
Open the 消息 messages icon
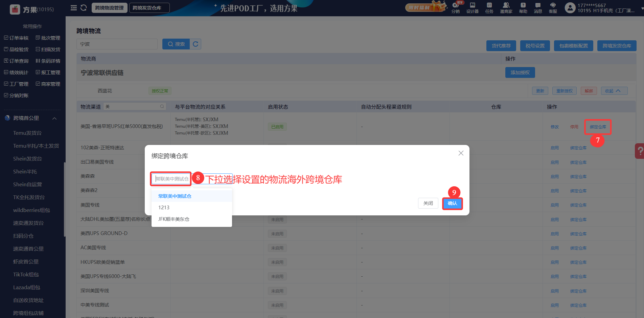point(538,8)
